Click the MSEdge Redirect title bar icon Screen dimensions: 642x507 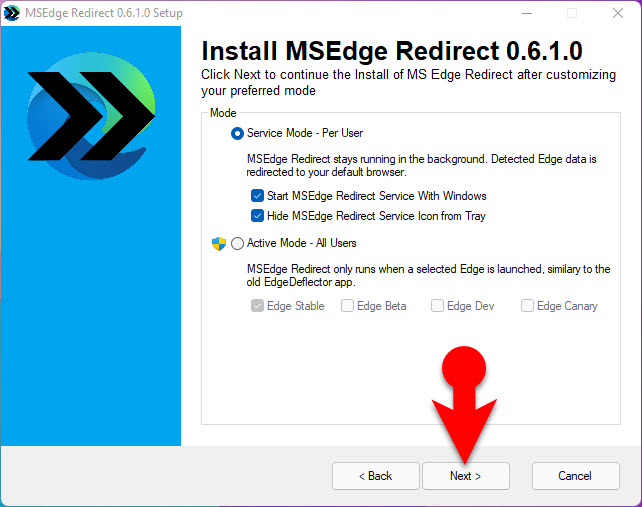(11, 13)
